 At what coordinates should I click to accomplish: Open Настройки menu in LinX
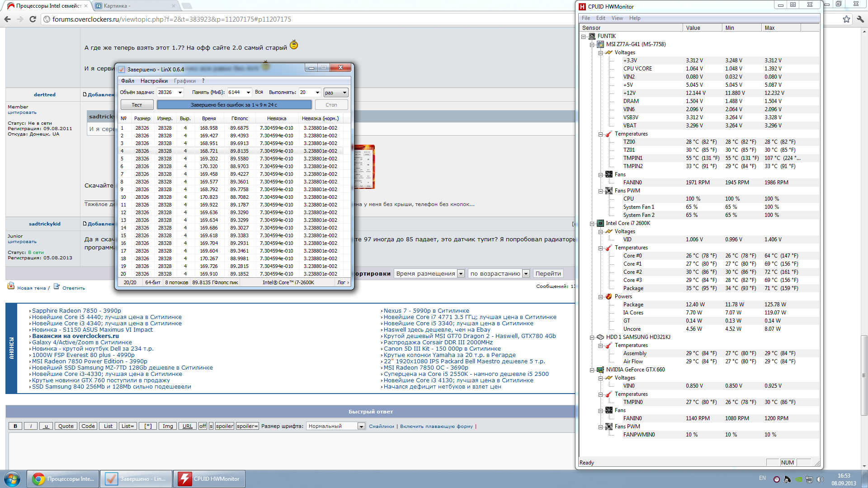[x=154, y=81]
